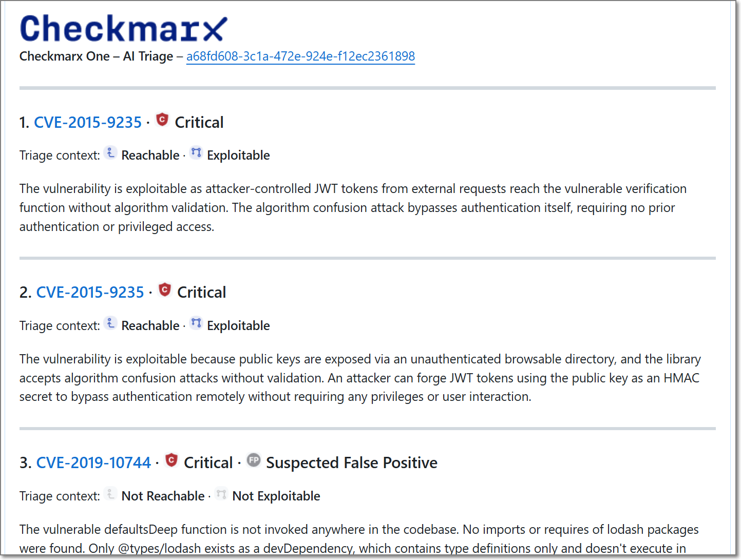Click the Suspected False Positive FP icon
This screenshot has height=560, width=741.
tap(254, 460)
